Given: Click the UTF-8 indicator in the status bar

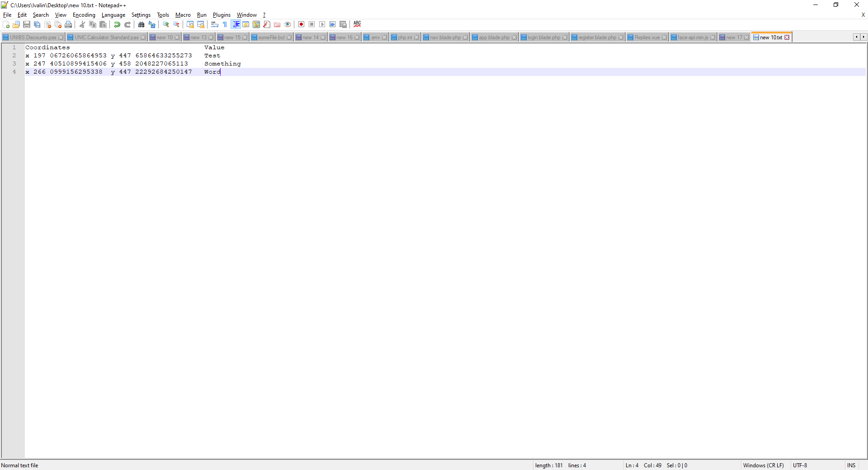Looking at the screenshot, I should (x=800, y=465).
